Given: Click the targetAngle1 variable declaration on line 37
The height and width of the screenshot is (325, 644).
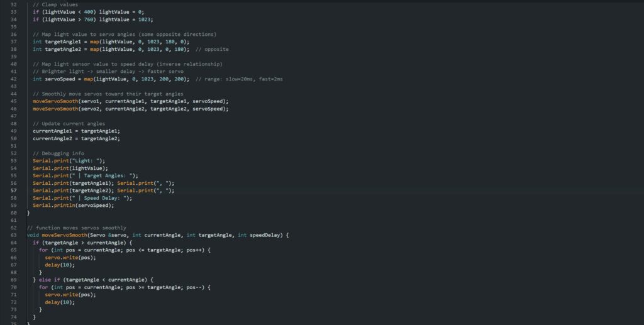Looking at the screenshot, I should 64,41.
